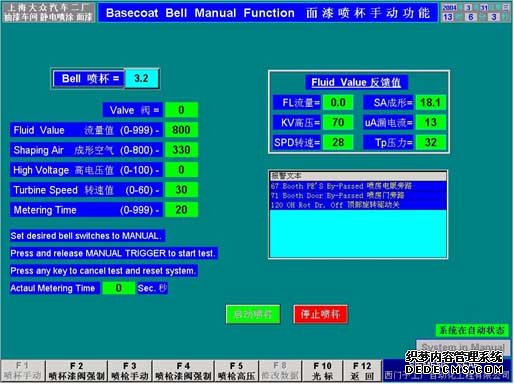The height and width of the screenshot is (384, 514).
Task: Edit the Valve value field
Action: [x=181, y=110]
